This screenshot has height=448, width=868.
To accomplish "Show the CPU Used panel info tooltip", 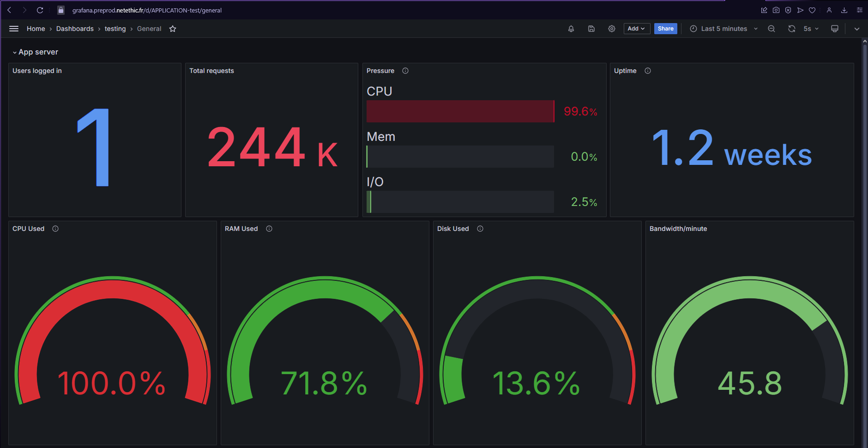I will click(55, 228).
